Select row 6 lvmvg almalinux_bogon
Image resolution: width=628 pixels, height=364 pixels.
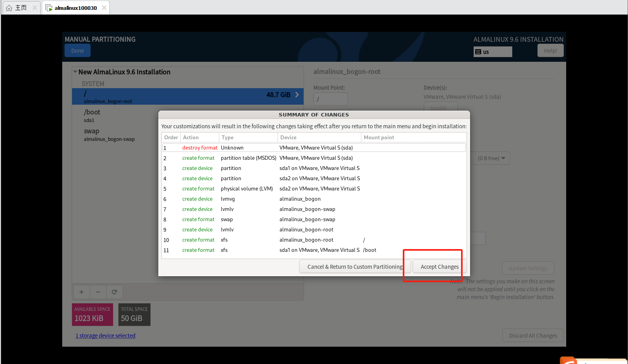pyautogui.click(x=314, y=199)
